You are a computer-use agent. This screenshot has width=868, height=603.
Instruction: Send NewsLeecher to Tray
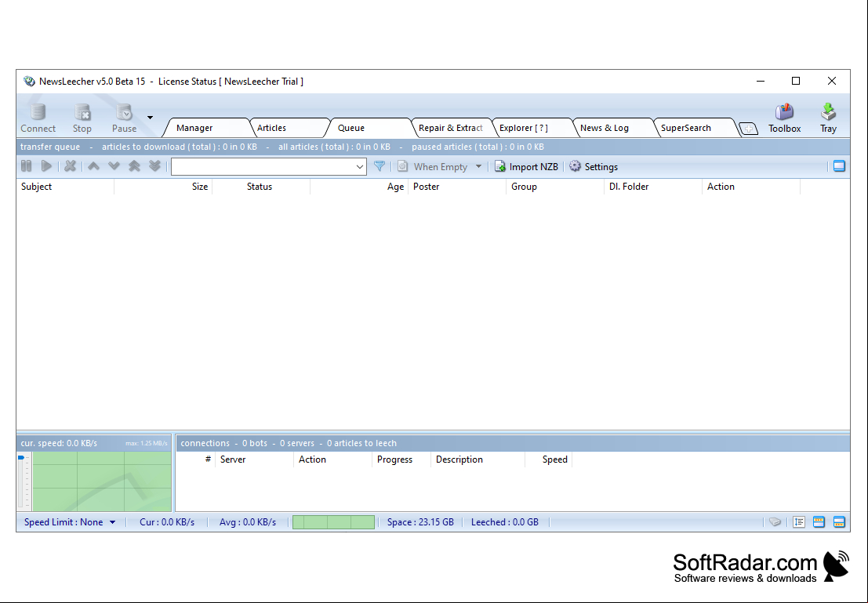(828, 118)
